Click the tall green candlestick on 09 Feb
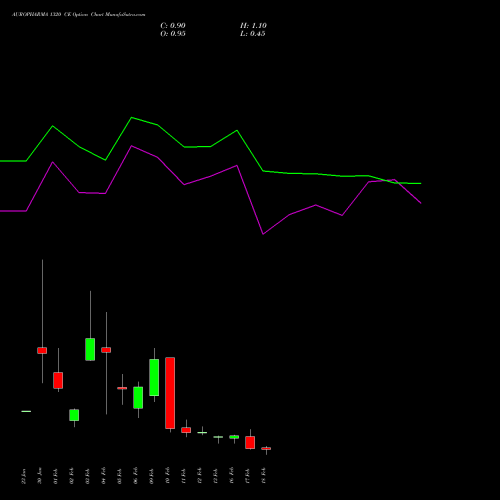 pos(154,377)
